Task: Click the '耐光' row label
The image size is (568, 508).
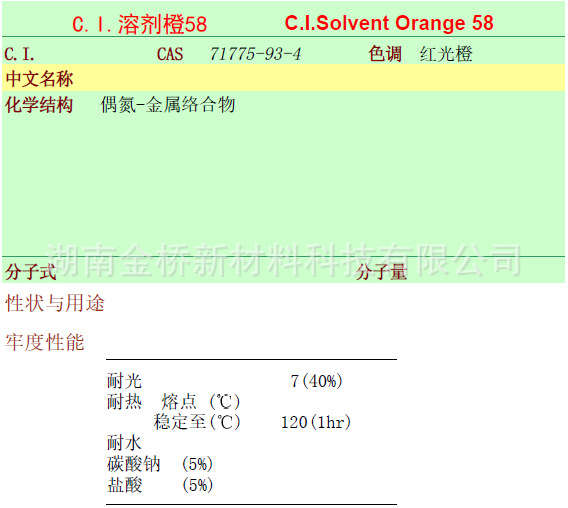Action: [124, 381]
